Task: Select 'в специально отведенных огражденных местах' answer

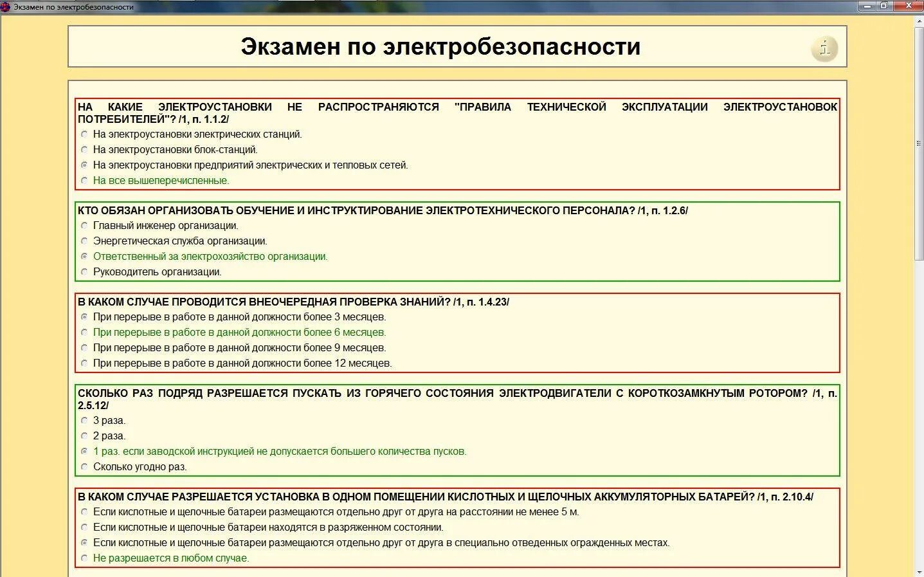Action: coord(84,543)
